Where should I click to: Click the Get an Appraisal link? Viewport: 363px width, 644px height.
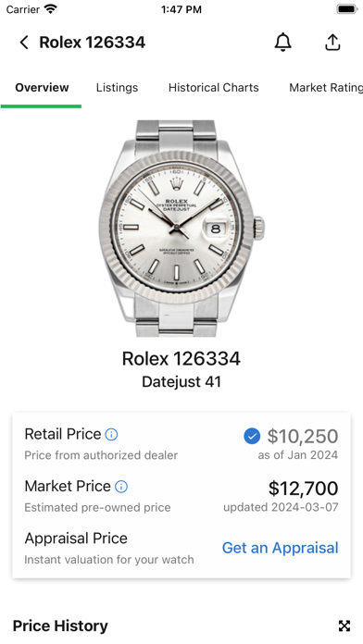coord(281,548)
